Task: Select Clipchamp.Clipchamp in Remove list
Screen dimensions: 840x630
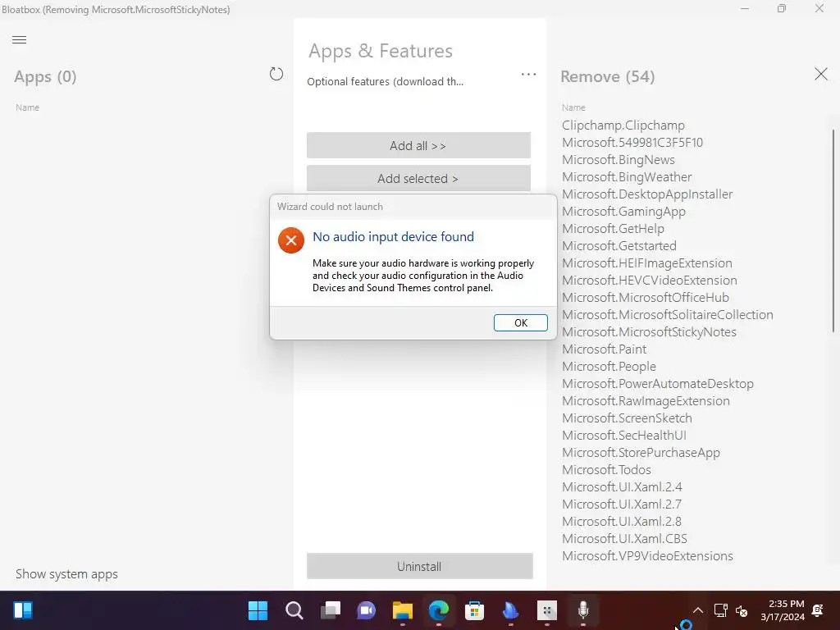Action: click(x=623, y=126)
